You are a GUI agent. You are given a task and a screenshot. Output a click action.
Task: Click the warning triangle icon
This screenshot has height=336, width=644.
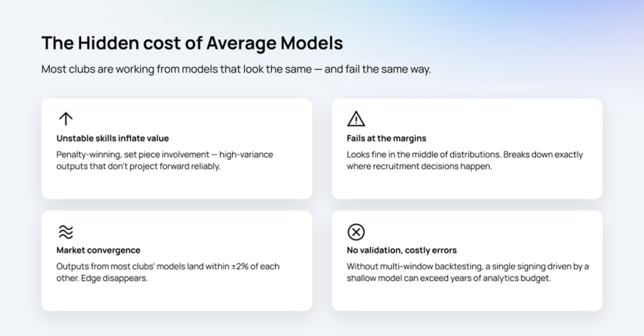[x=356, y=119]
